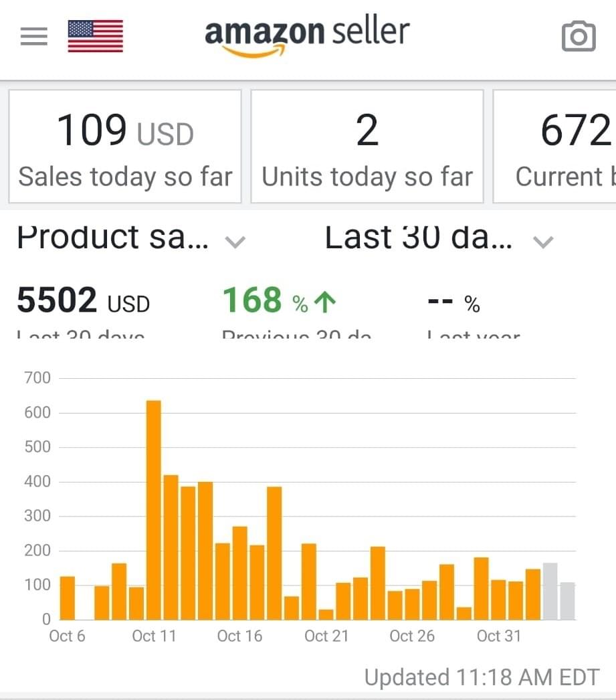
Task: Open the Last 30 days range dropdown
Action: pos(544,242)
